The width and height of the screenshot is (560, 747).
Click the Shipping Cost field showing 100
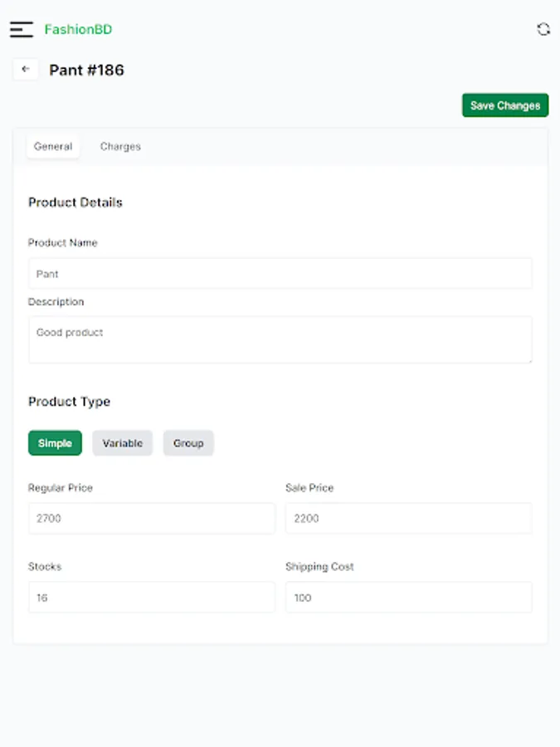pyautogui.click(x=408, y=597)
